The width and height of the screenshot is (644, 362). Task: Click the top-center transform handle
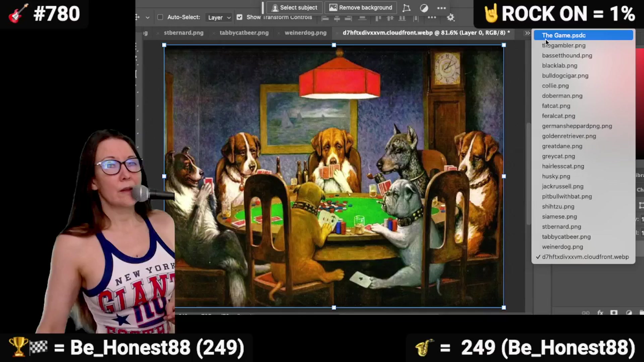(x=334, y=45)
